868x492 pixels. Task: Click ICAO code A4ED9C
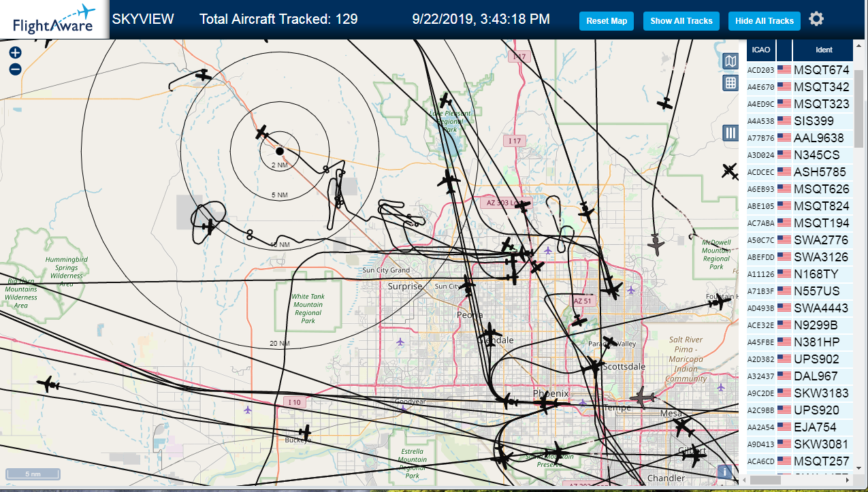click(x=761, y=104)
